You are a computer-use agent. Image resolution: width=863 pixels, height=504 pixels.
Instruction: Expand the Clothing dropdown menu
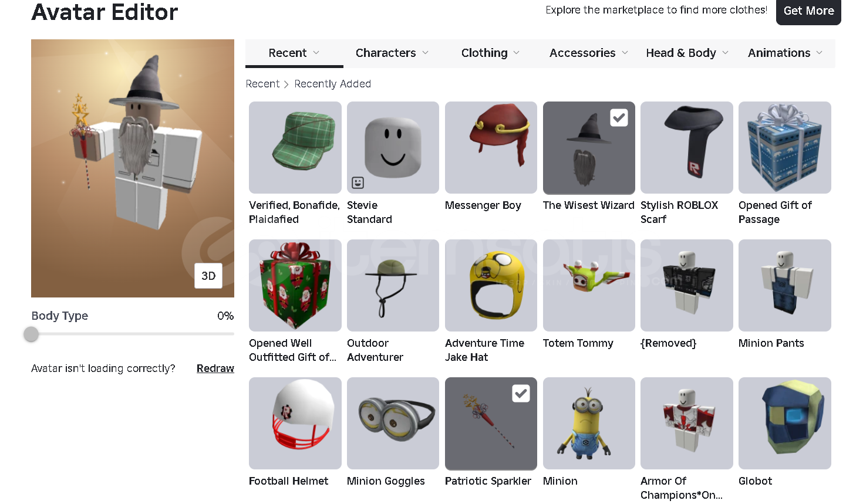490,53
